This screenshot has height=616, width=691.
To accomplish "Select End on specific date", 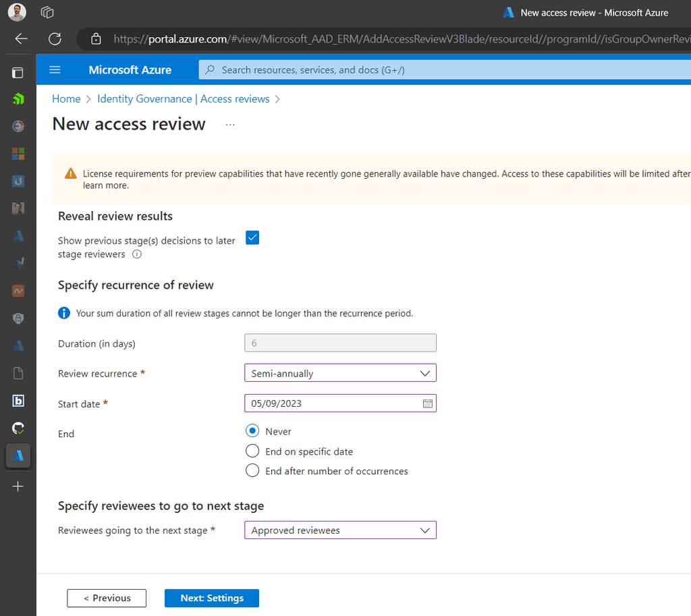I will (x=252, y=451).
